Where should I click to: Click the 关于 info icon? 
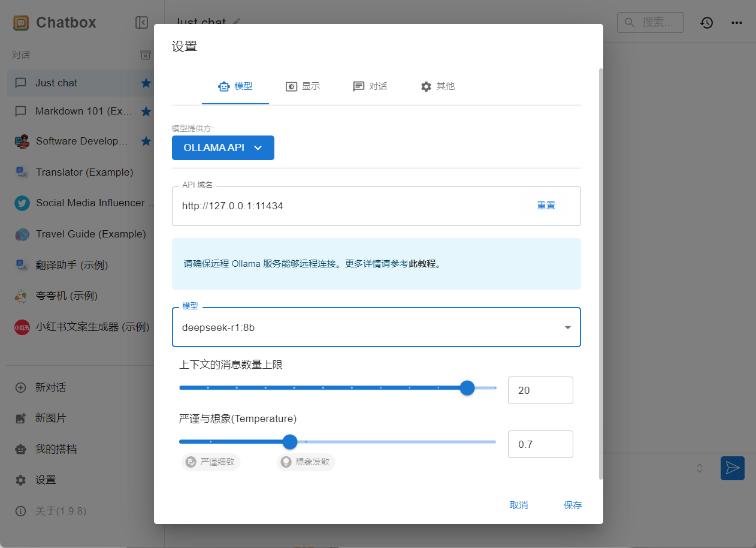click(21, 511)
